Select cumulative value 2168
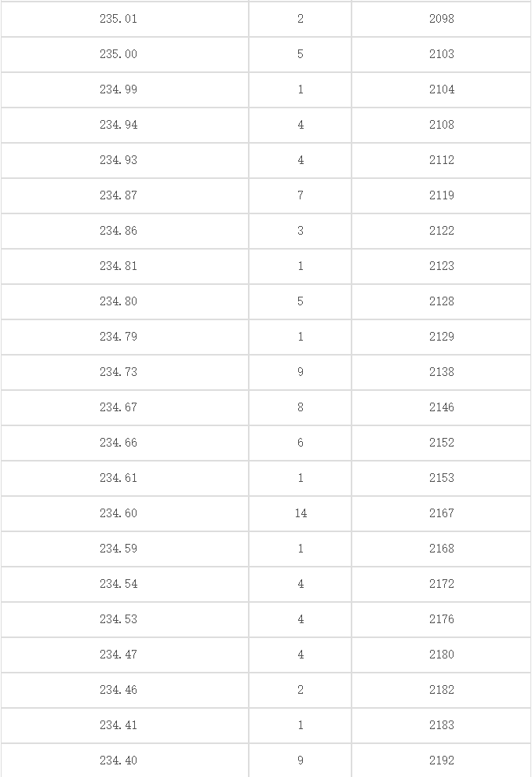This screenshot has height=777, width=532. point(441,549)
